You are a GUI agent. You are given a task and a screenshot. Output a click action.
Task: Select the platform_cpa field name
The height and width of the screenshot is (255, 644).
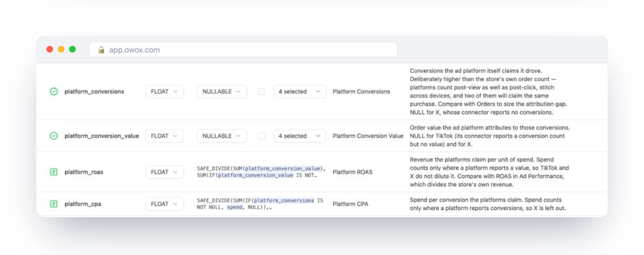pos(83,204)
